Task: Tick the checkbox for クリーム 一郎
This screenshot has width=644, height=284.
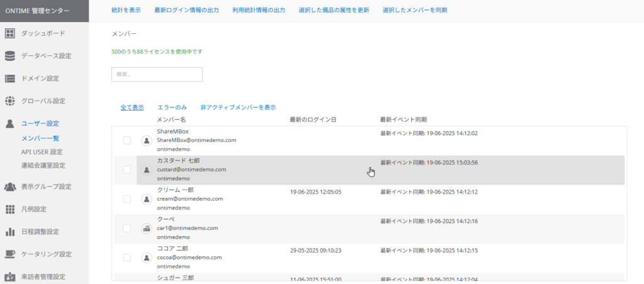Action: click(x=127, y=199)
